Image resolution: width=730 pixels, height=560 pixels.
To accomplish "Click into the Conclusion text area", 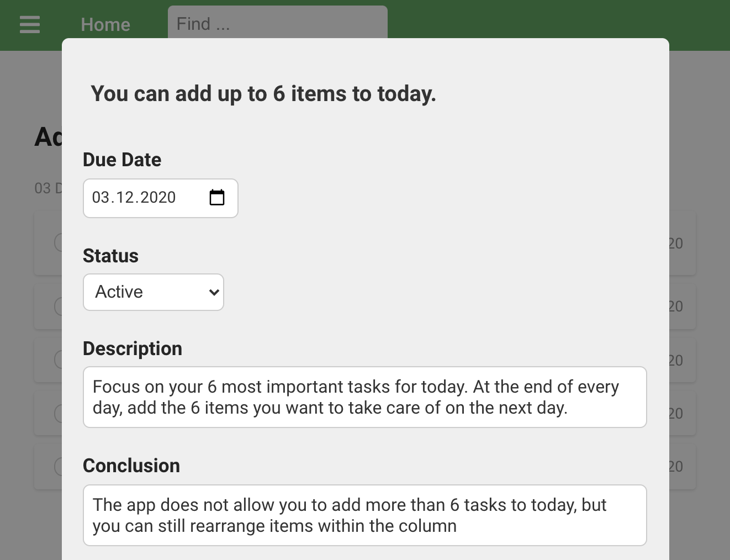I will pos(364,515).
